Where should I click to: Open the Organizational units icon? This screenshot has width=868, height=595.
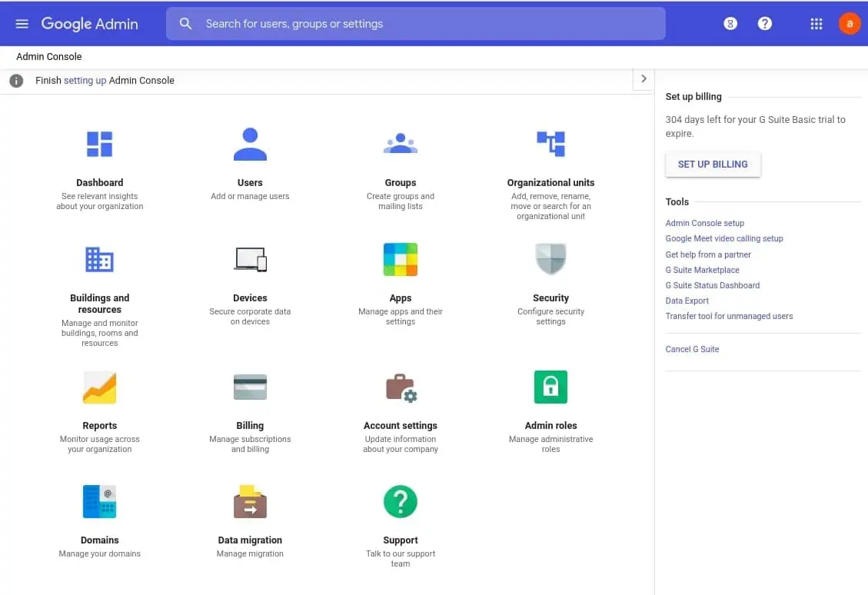(550, 144)
